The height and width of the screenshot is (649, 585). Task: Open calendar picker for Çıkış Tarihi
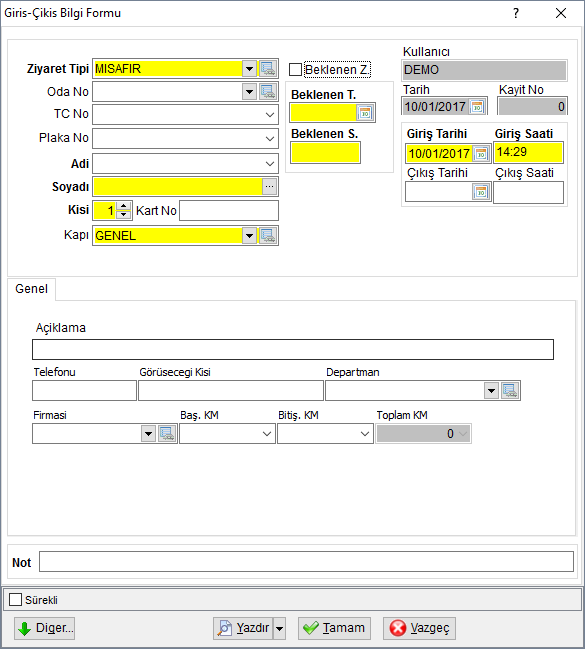[481, 192]
